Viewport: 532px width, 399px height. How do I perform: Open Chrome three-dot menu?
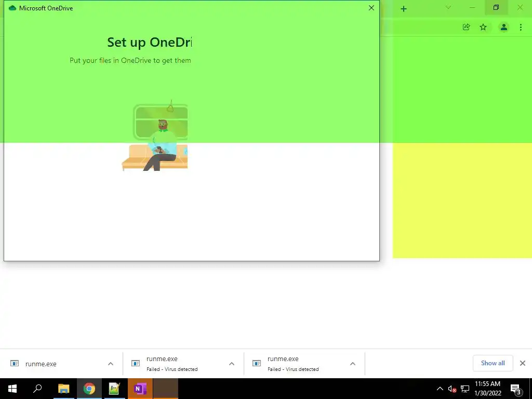[x=521, y=27]
